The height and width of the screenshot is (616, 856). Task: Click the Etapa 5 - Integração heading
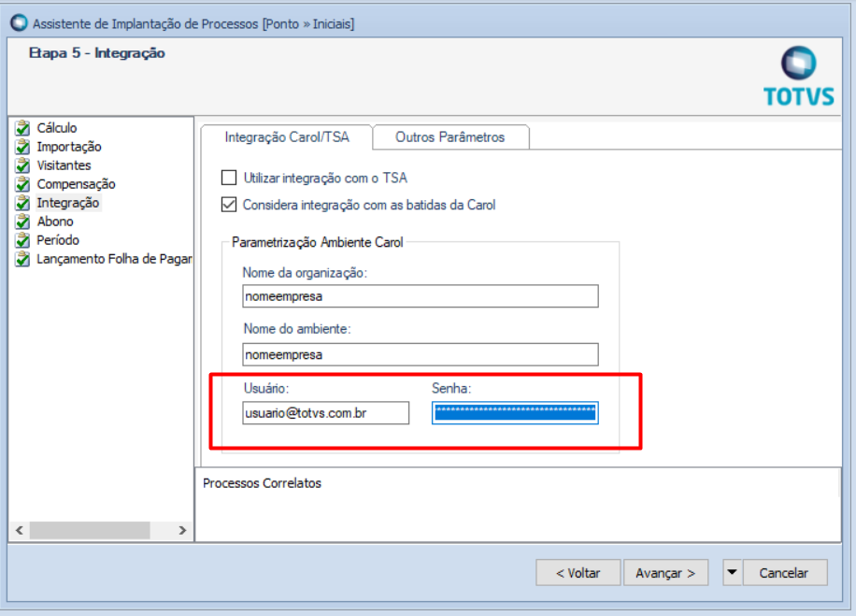click(96, 53)
